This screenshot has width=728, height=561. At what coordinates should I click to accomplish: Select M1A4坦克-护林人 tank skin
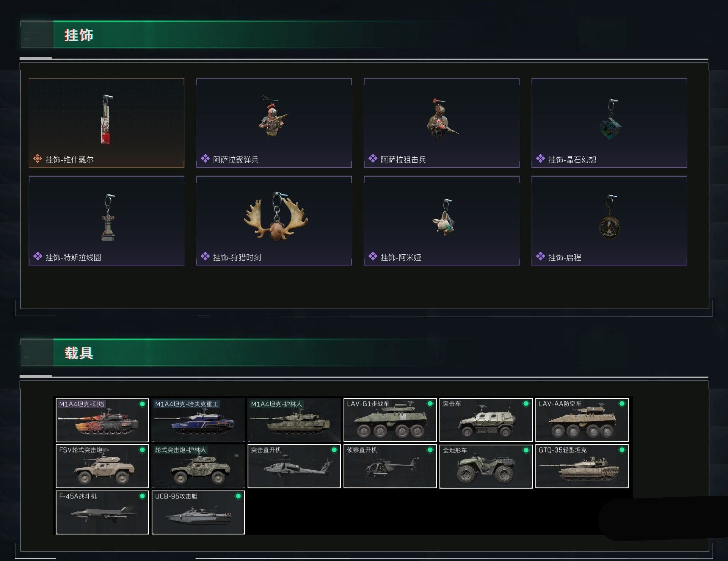(x=294, y=420)
